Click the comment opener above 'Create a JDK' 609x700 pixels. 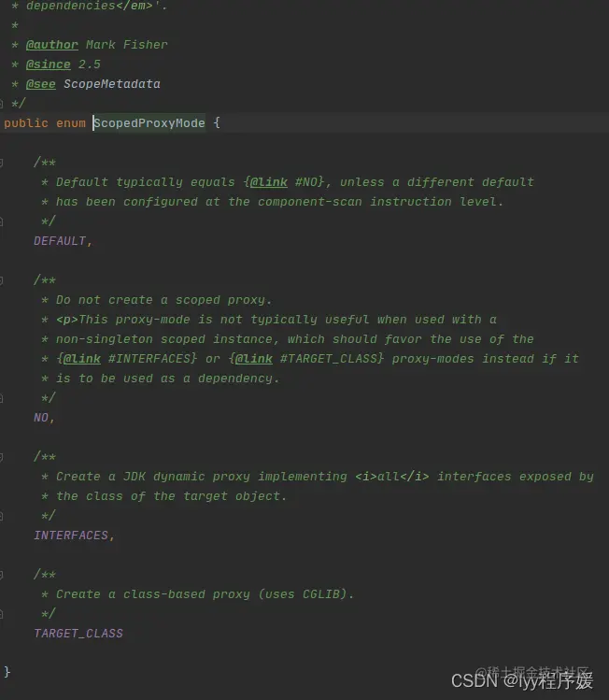[x=45, y=457]
